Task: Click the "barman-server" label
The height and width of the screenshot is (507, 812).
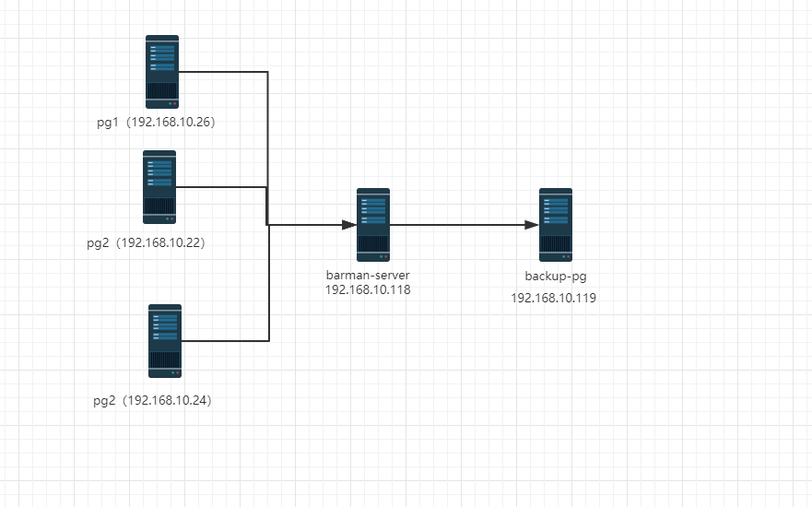Action: point(368,275)
